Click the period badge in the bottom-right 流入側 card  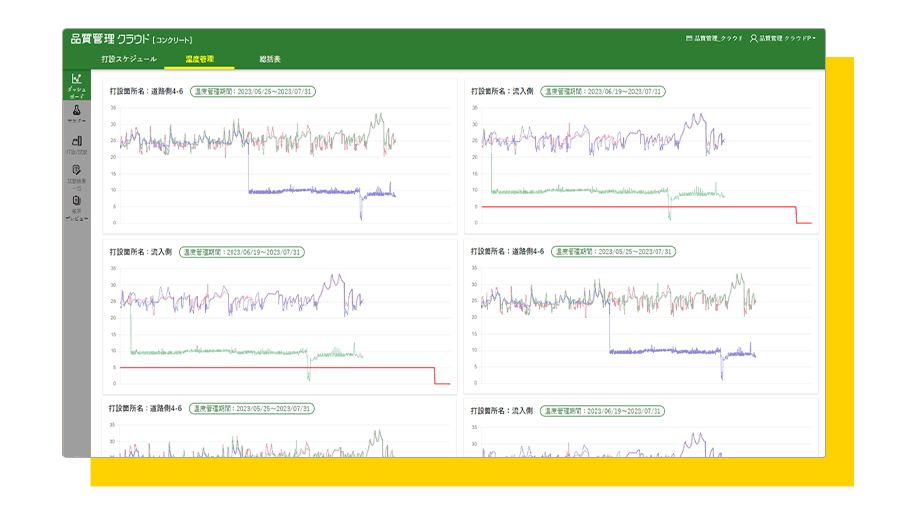click(602, 411)
